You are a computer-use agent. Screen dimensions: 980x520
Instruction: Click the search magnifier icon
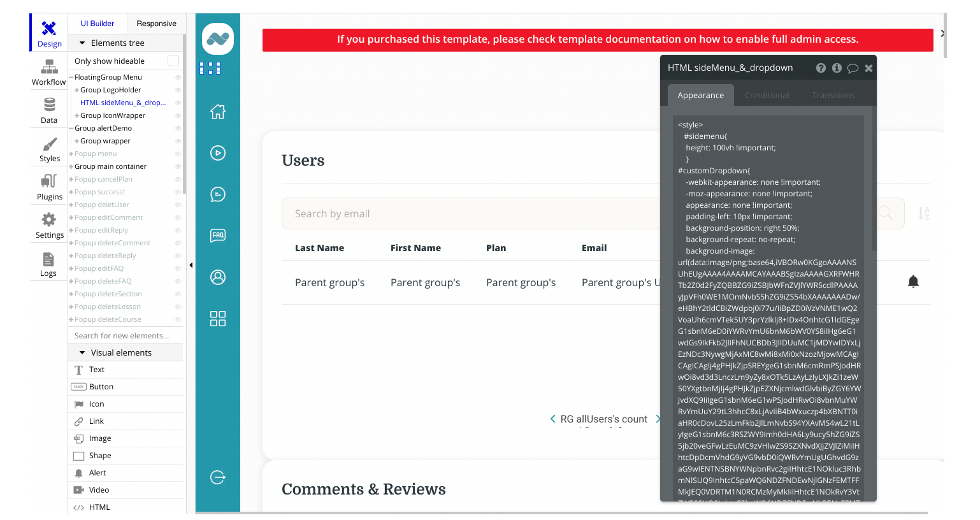tap(886, 213)
